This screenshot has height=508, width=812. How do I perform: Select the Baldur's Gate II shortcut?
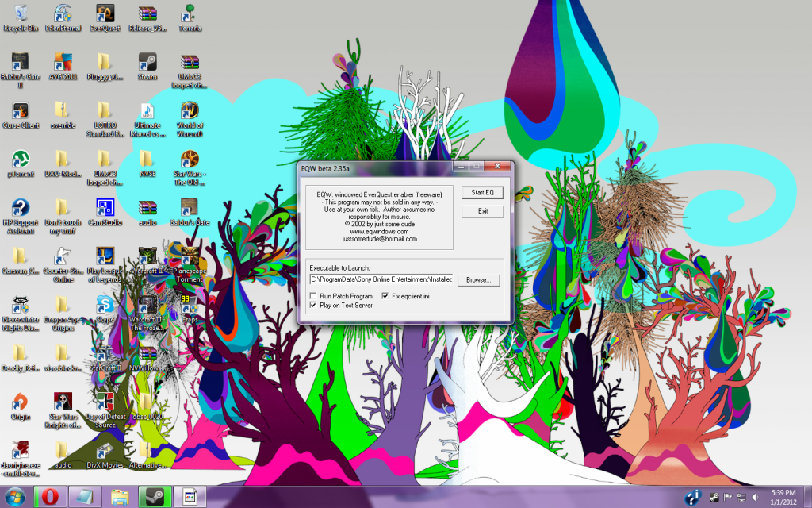(x=21, y=70)
